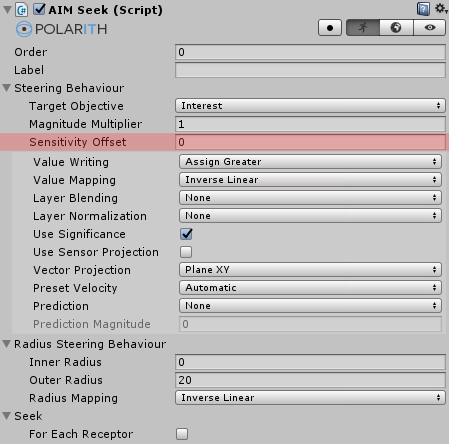Select the running figure behaviour tab
Image resolution: width=449 pixels, height=444 pixels.
coord(363,27)
